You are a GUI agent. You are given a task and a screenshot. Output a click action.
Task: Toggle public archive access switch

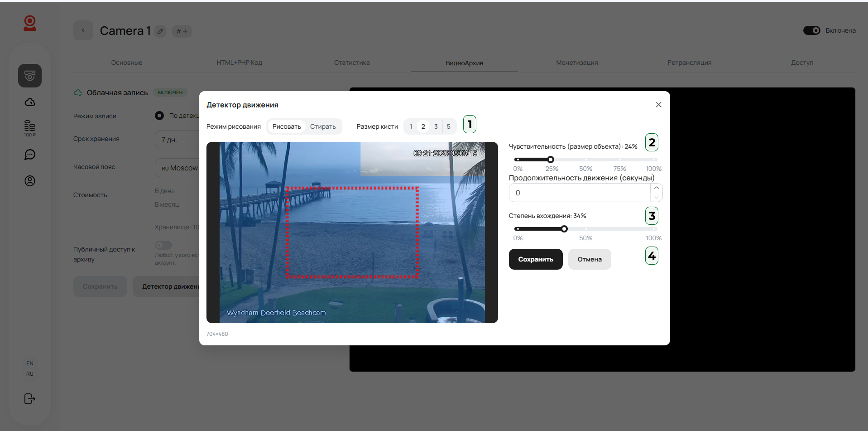click(163, 245)
